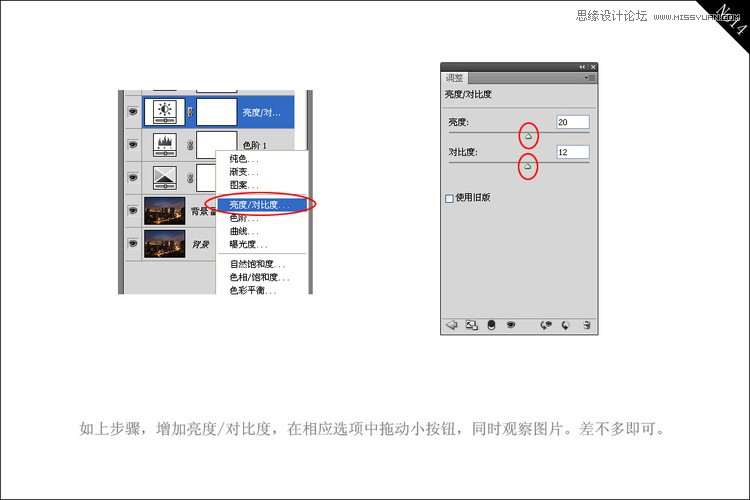Collapse the adjustments panel double-arrow icon
The height and width of the screenshot is (500, 750).
(x=582, y=67)
